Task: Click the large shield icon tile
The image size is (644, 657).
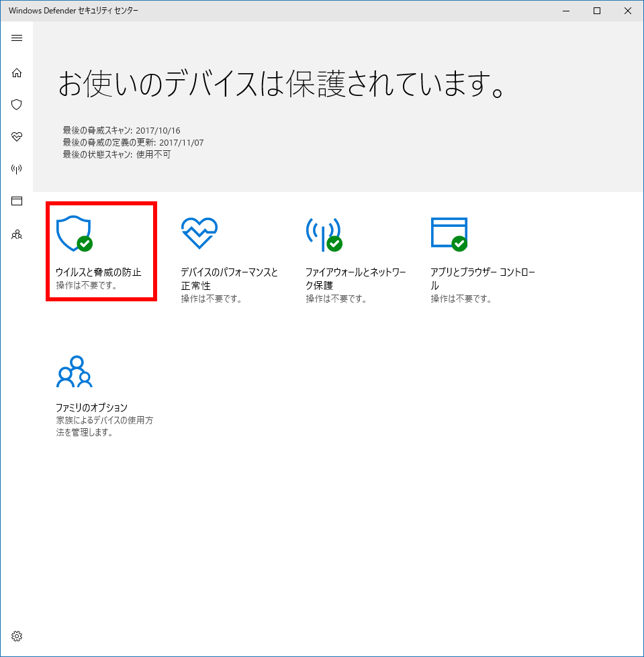Action: 75,234
